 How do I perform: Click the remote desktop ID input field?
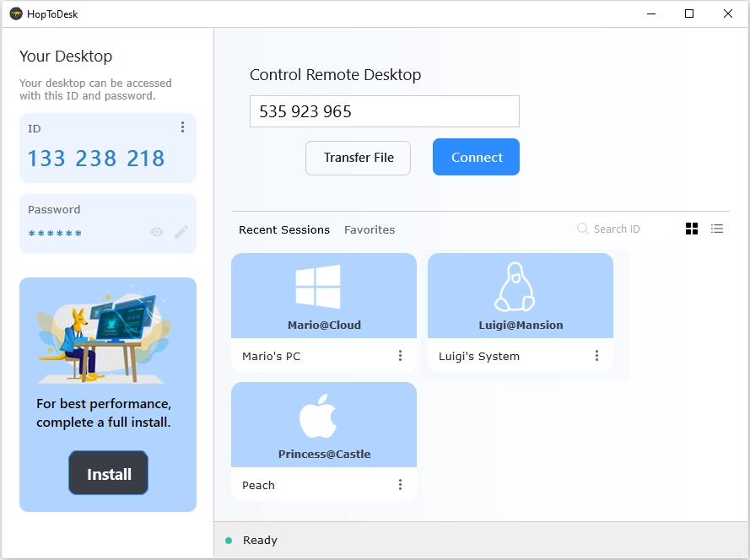[384, 110]
